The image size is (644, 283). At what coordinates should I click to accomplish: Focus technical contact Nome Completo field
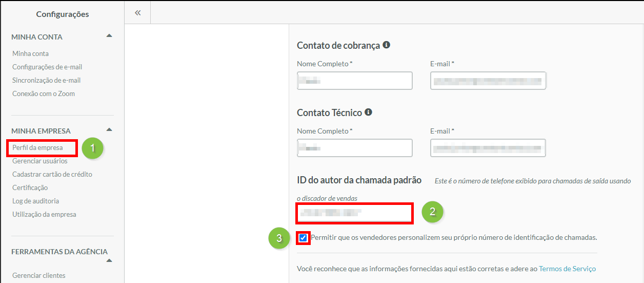point(355,148)
